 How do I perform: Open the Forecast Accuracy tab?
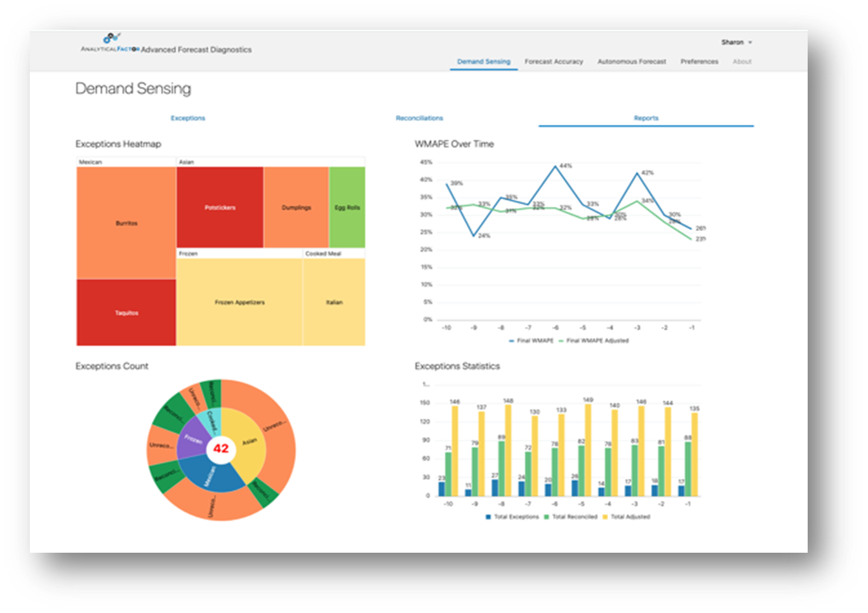point(554,62)
